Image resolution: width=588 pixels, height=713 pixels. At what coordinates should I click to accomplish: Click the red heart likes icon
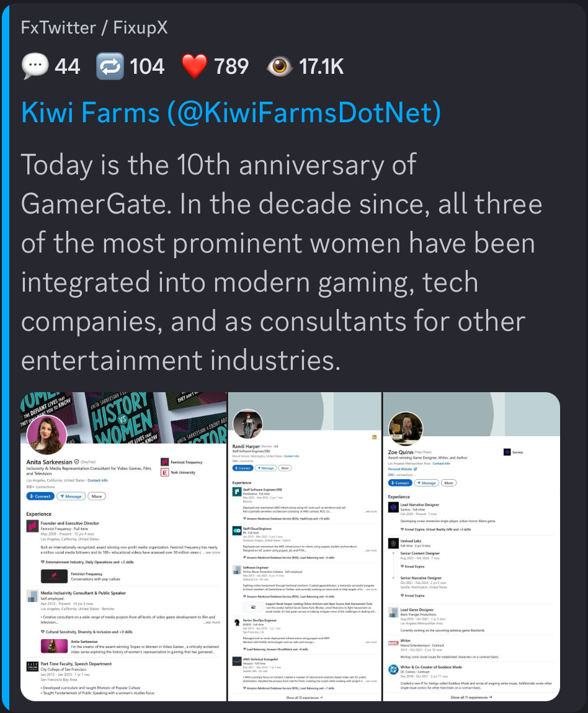click(x=194, y=66)
